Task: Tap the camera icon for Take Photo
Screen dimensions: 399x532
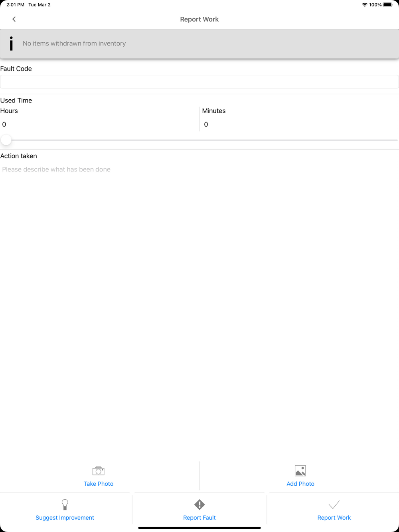Action: (x=99, y=471)
